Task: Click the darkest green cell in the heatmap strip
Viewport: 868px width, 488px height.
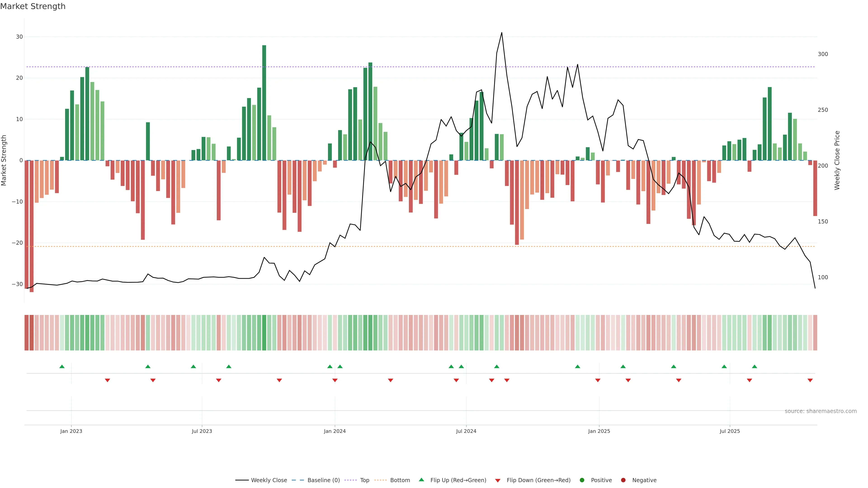Action: tap(264, 332)
